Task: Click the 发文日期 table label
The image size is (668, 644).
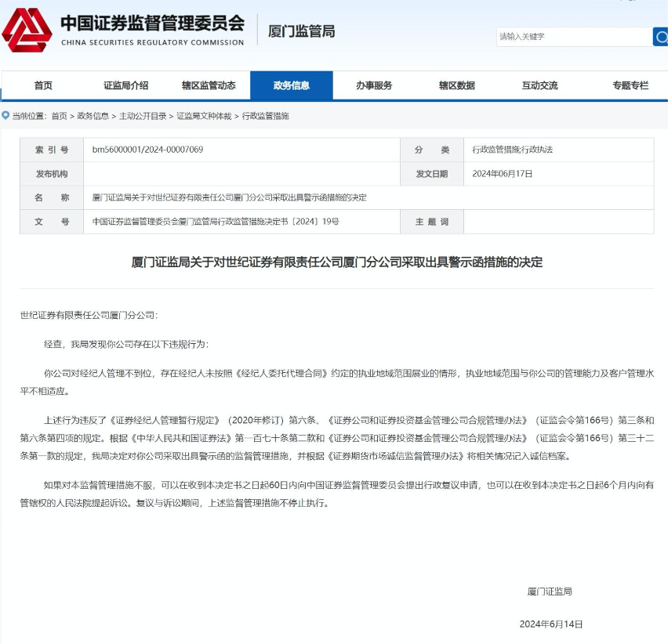Action: pos(432,174)
